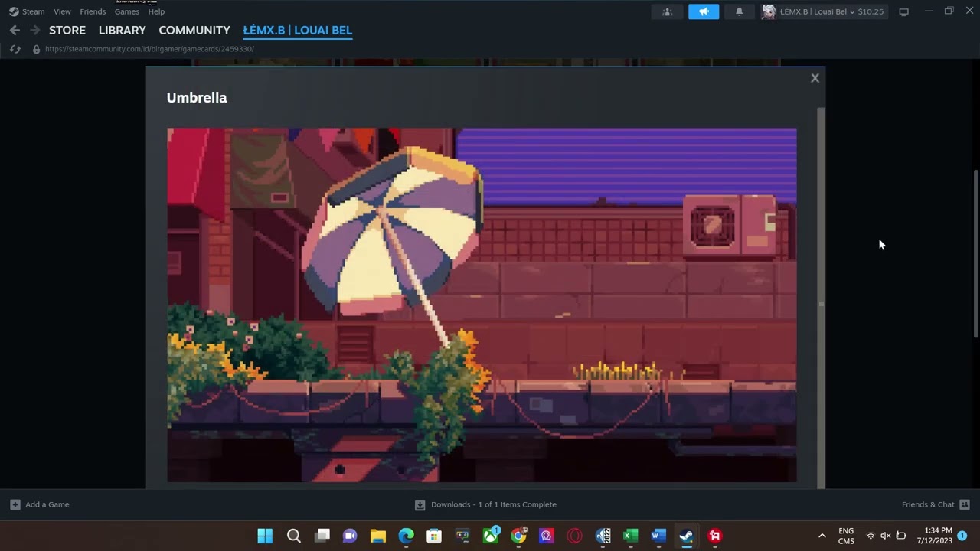This screenshot has width=980, height=551.
Task: Open the Windows Start menu
Action: pyautogui.click(x=265, y=536)
